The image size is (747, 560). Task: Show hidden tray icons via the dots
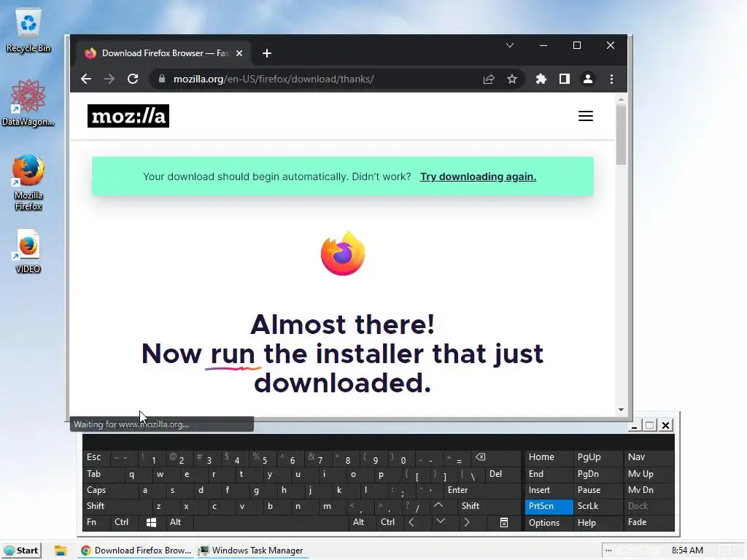tap(608, 551)
